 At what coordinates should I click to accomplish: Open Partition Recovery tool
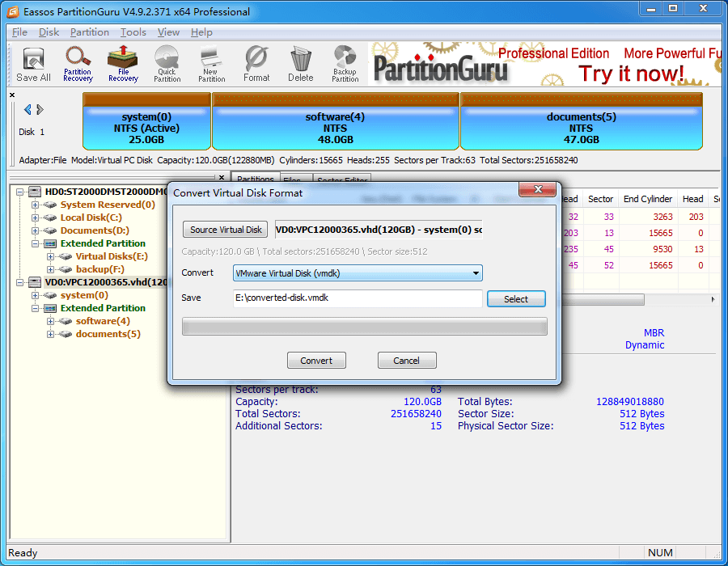click(78, 65)
